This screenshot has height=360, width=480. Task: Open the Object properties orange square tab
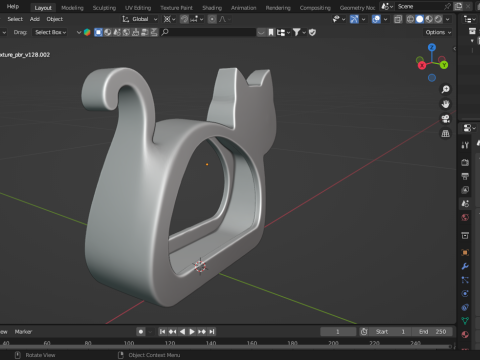pos(465,252)
